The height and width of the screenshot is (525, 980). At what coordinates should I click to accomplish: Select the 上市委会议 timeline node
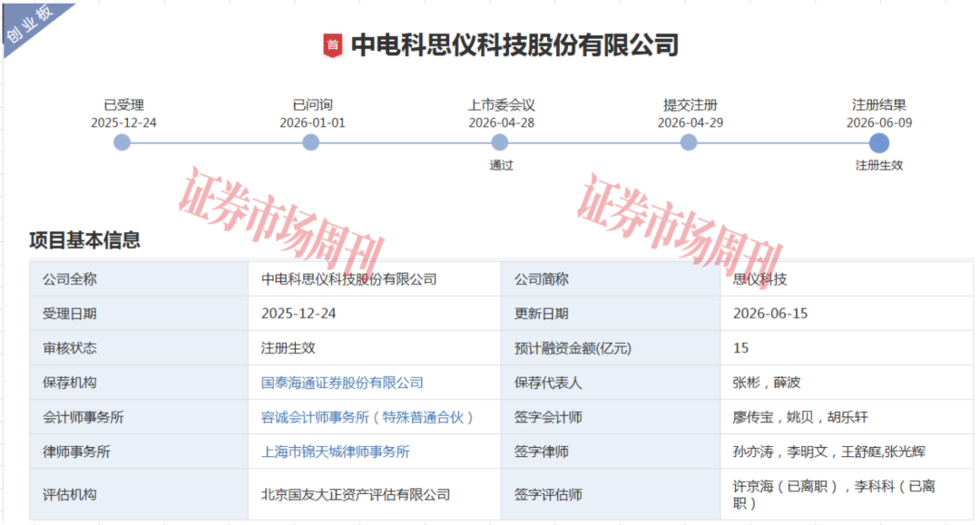click(x=499, y=142)
